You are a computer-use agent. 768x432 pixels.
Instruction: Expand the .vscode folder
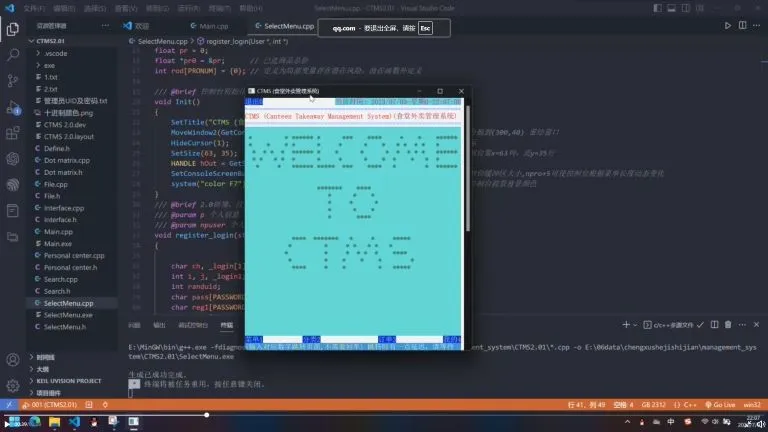coord(56,52)
